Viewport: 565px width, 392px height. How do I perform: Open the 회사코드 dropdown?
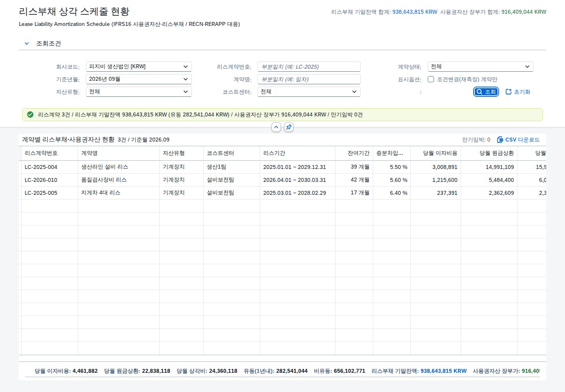(x=139, y=67)
